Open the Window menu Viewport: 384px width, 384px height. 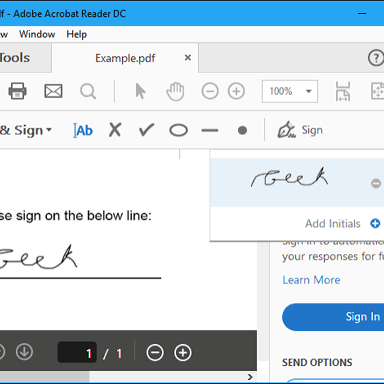coord(37,34)
